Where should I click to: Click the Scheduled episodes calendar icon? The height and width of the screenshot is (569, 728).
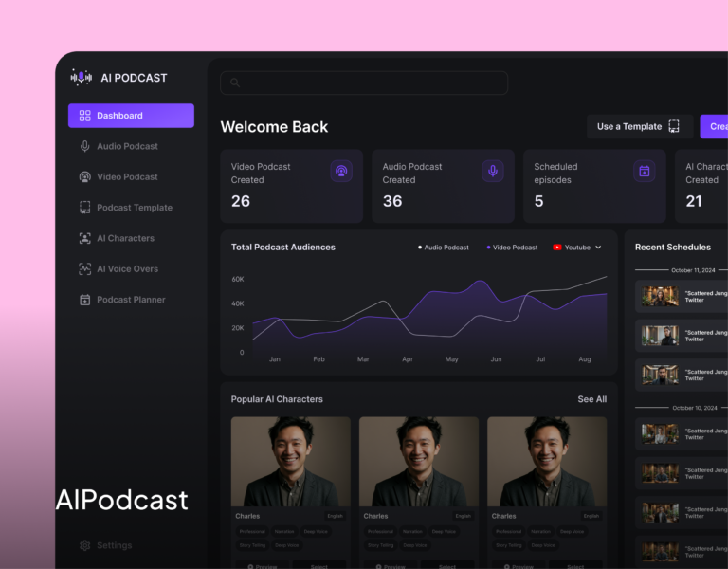645,171
